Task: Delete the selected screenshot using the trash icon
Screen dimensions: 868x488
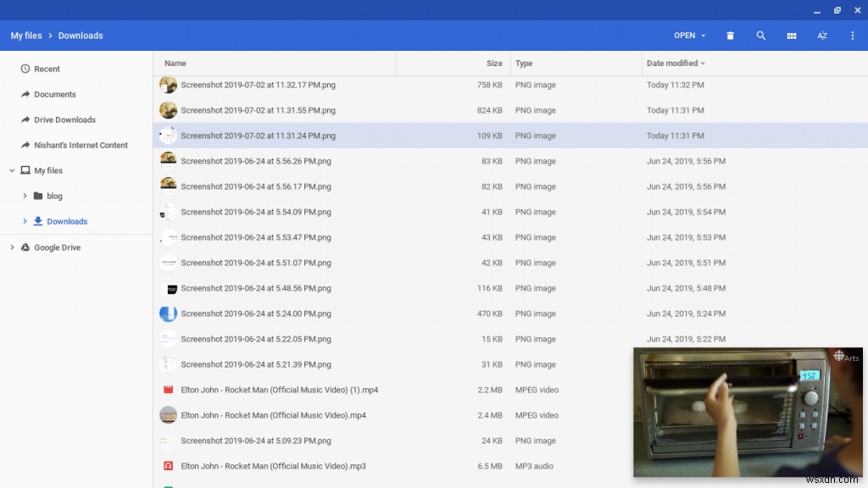Action: click(728, 36)
